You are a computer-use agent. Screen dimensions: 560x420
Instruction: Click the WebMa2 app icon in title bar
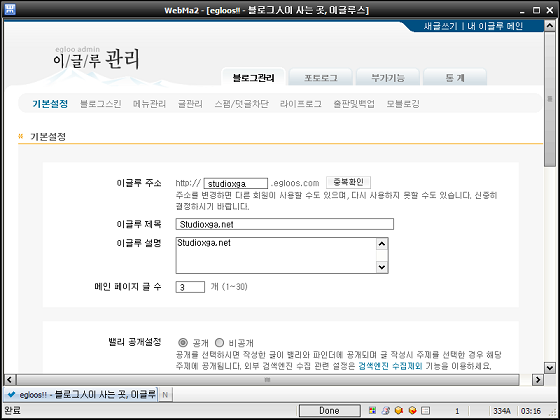[10, 9]
